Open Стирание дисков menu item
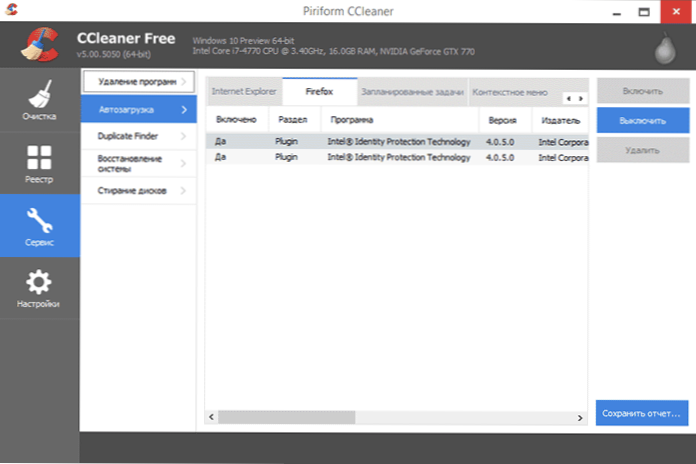This screenshot has height=464, width=696. [138, 191]
